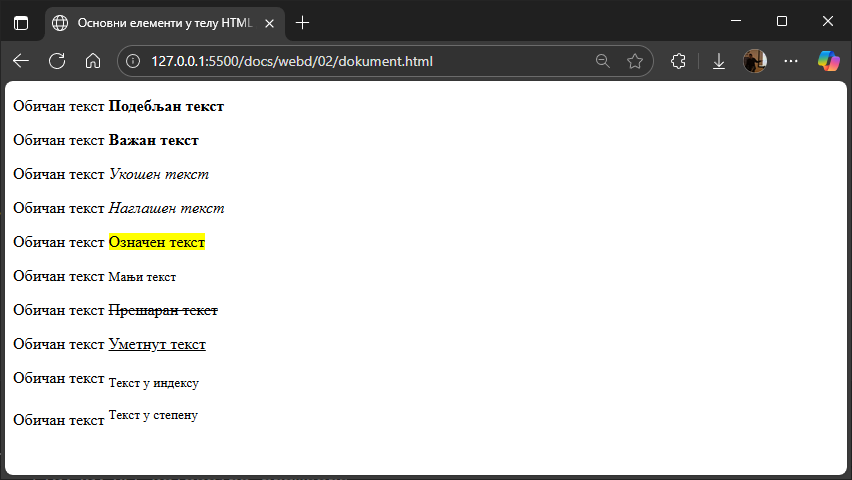Close the Основни елементи tab
This screenshot has width=852, height=480.
click(267, 22)
